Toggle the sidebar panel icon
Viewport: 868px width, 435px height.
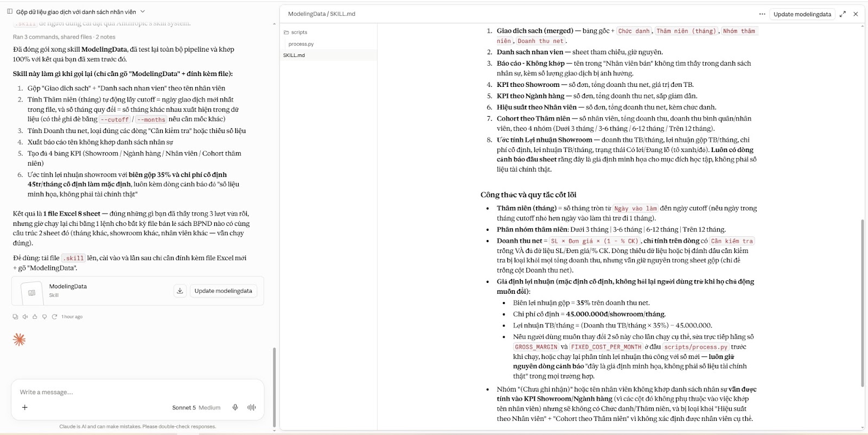point(10,11)
